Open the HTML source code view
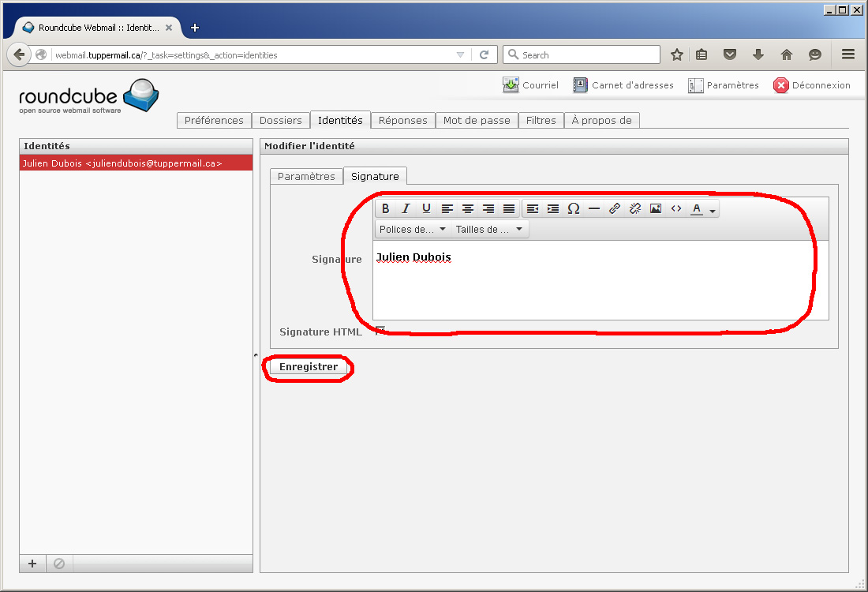Viewport: 868px width, 592px height. (x=676, y=209)
